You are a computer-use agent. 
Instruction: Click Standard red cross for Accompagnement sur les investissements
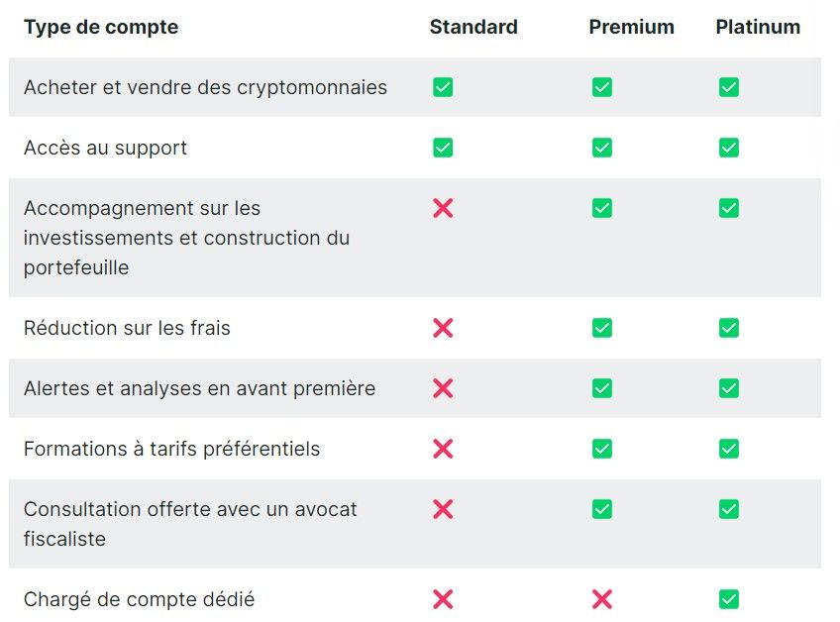(x=443, y=208)
